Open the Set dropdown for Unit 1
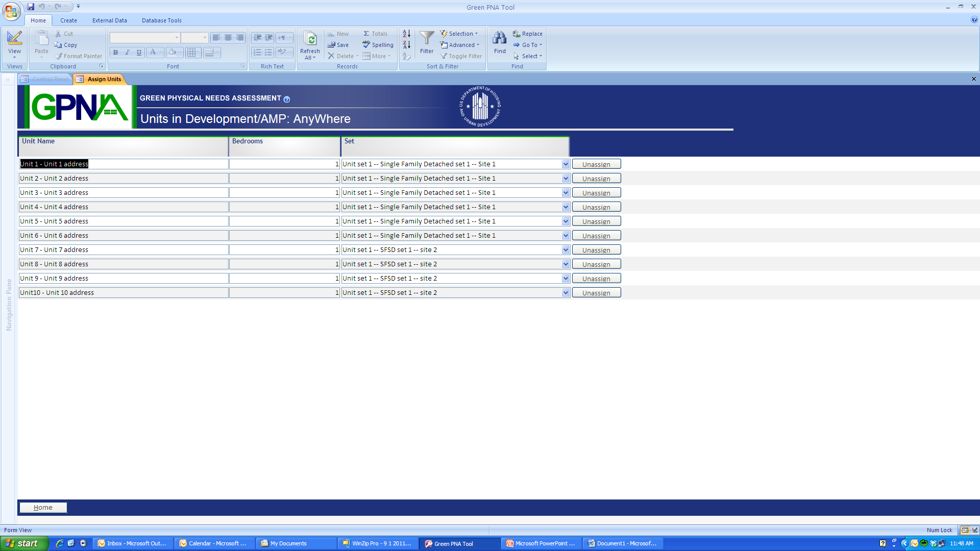 click(x=566, y=164)
